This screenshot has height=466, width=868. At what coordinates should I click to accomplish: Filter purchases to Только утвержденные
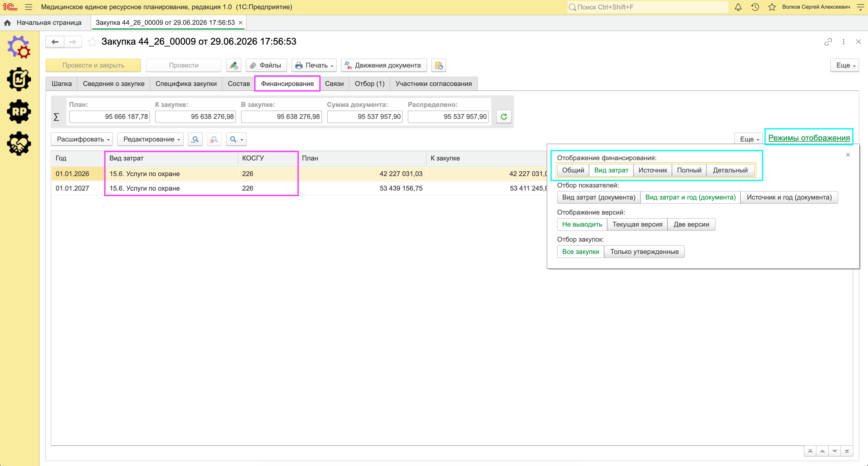pos(644,252)
